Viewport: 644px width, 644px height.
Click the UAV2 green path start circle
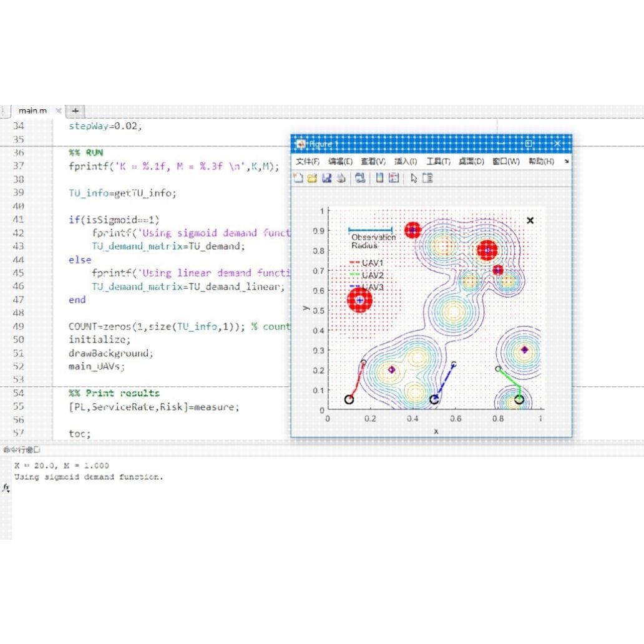click(x=519, y=399)
